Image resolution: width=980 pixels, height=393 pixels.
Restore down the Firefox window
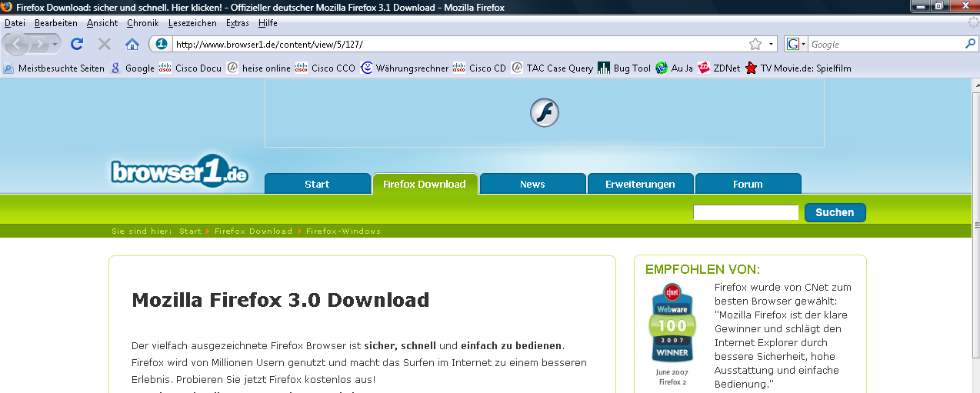click(940, 6)
